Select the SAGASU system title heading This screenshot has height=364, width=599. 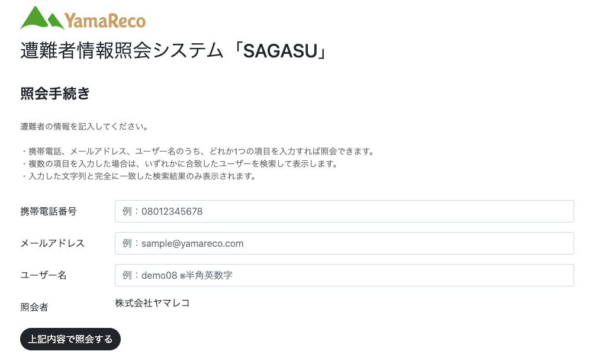tap(172, 51)
